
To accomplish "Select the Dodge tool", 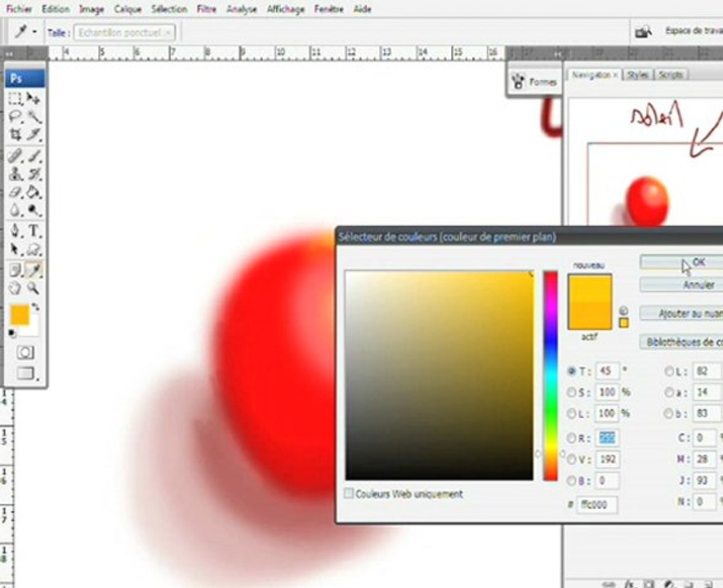I will (x=33, y=210).
